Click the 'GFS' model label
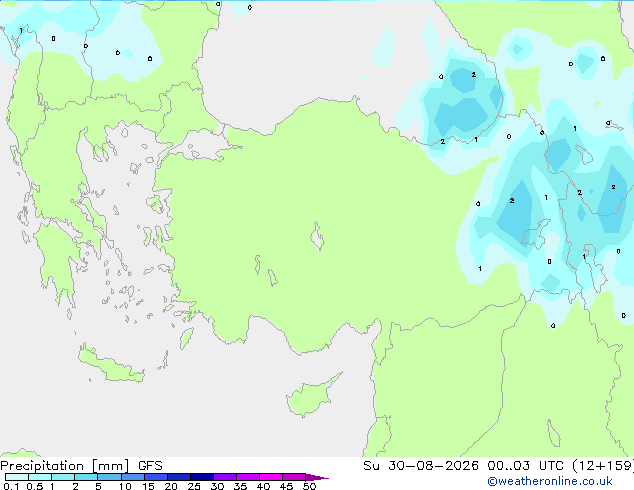 [150, 466]
